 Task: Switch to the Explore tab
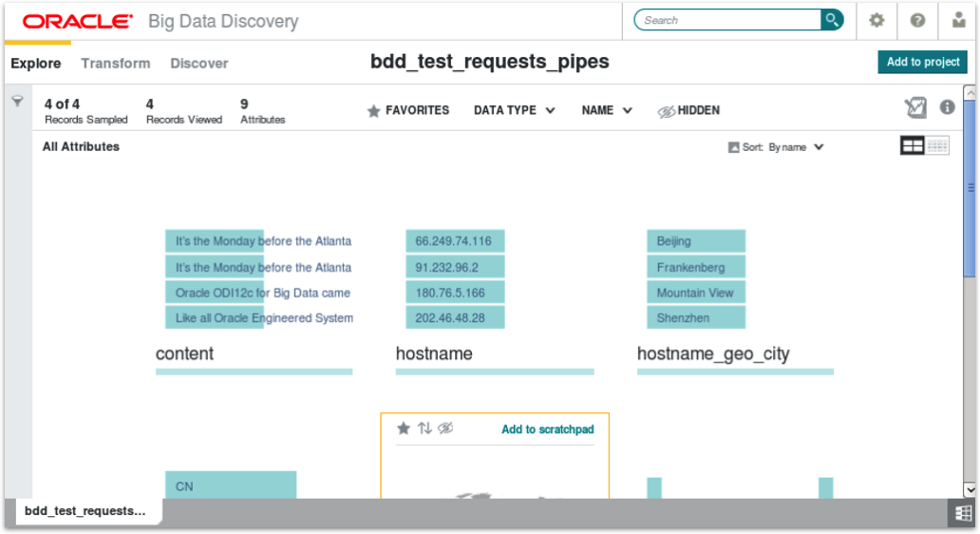[36, 63]
